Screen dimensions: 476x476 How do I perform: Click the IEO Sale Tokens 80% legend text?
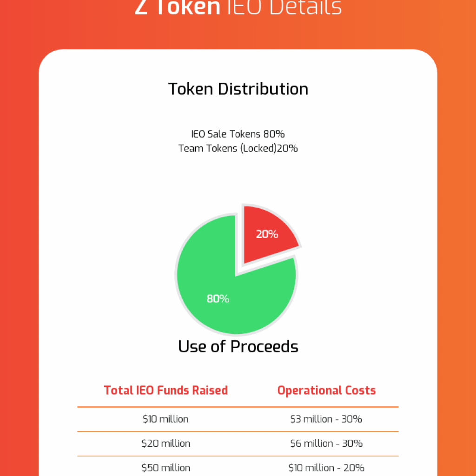click(x=238, y=134)
